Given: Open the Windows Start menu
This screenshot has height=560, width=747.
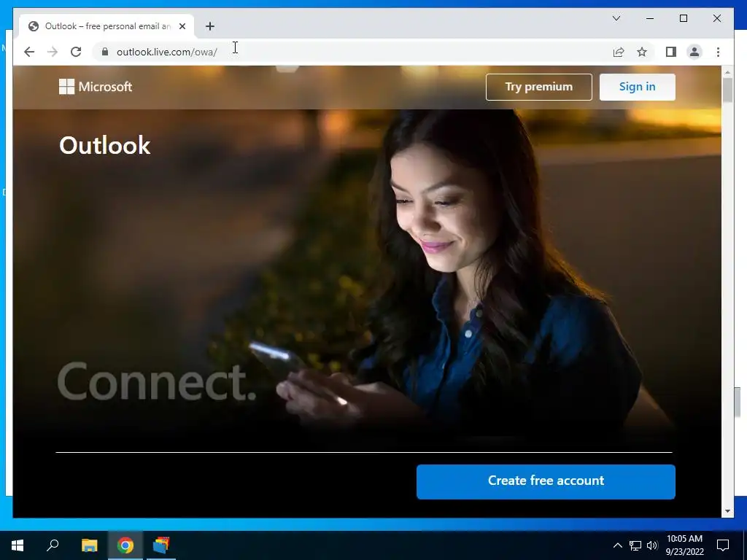Looking at the screenshot, I should coord(18,545).
